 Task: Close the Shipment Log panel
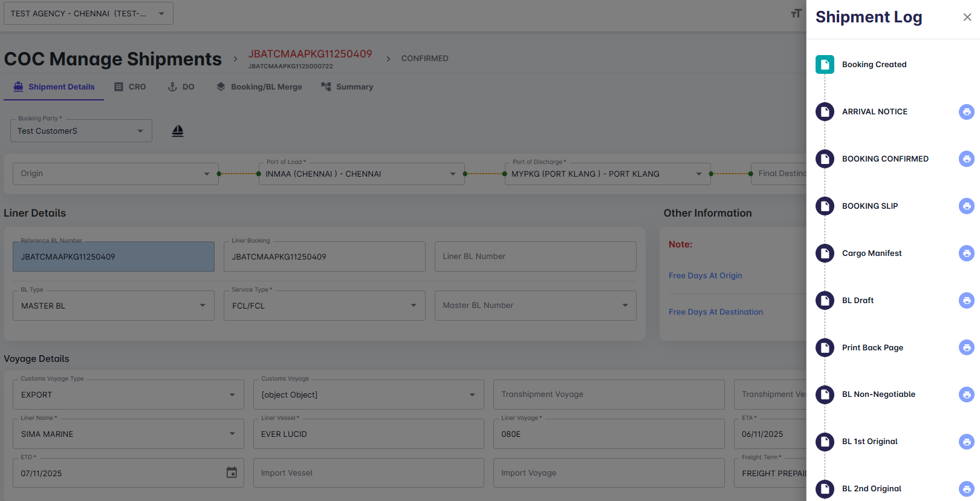pyautogui.click(x=967, y=17)
